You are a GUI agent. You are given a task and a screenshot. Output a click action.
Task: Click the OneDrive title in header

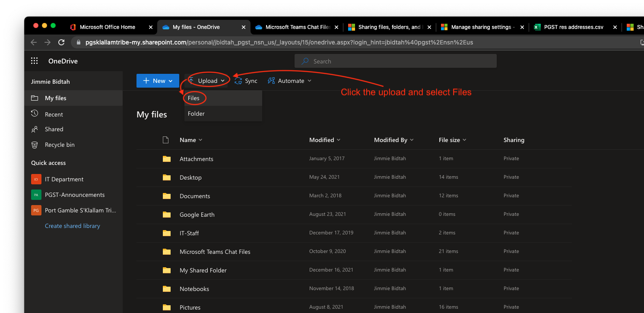pyautogui.click(x=63, y=61)
